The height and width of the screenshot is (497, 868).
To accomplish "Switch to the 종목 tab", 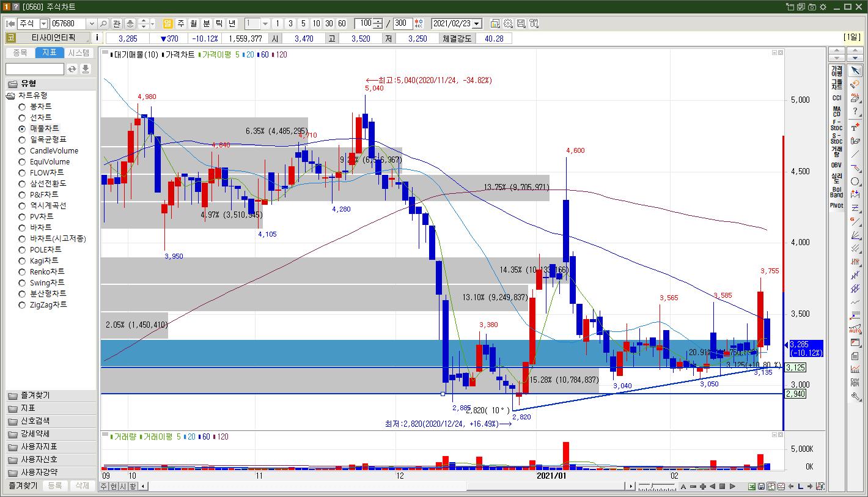I will tap(20, 53).
